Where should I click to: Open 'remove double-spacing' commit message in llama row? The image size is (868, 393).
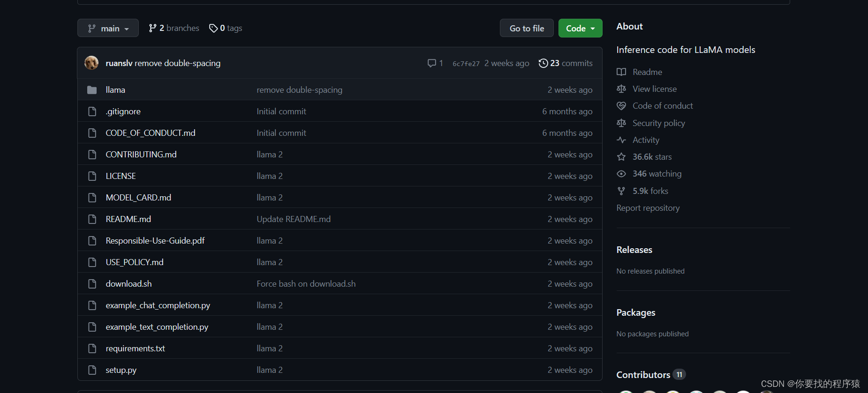299,89
